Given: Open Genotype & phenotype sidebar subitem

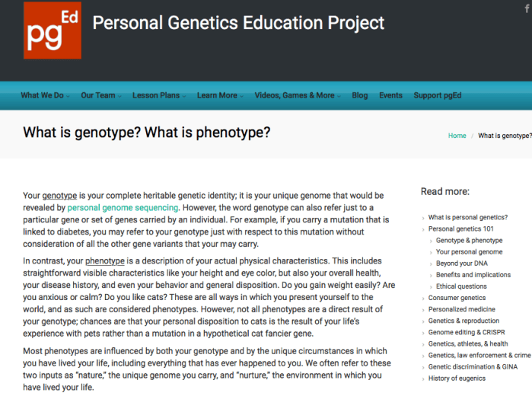Looking at the screenshot, I should (x=469, y=241).
